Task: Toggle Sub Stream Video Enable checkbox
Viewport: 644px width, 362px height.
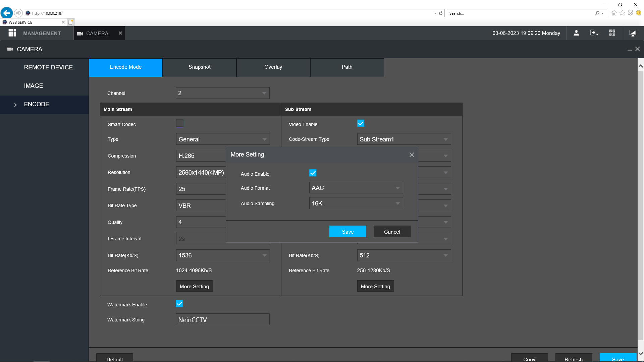Action: pyautogui.click(x=361, y=123)
